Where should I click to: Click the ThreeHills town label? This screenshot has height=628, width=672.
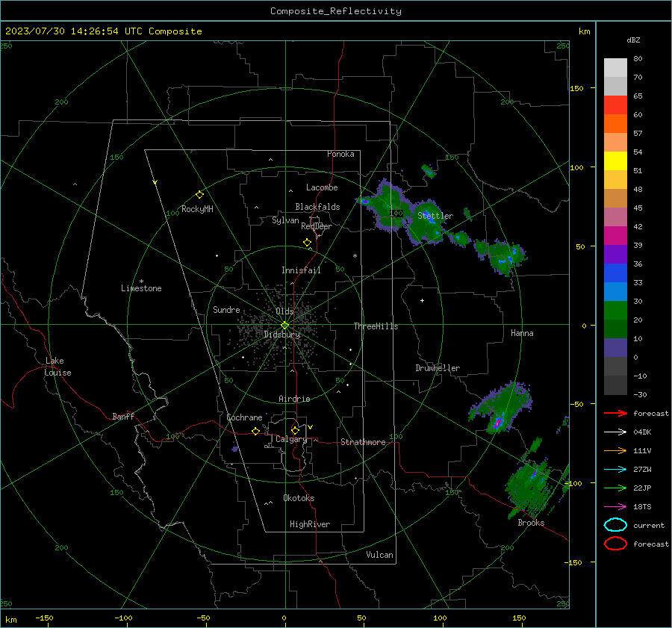pyautogui.click(x=376, y=326)
